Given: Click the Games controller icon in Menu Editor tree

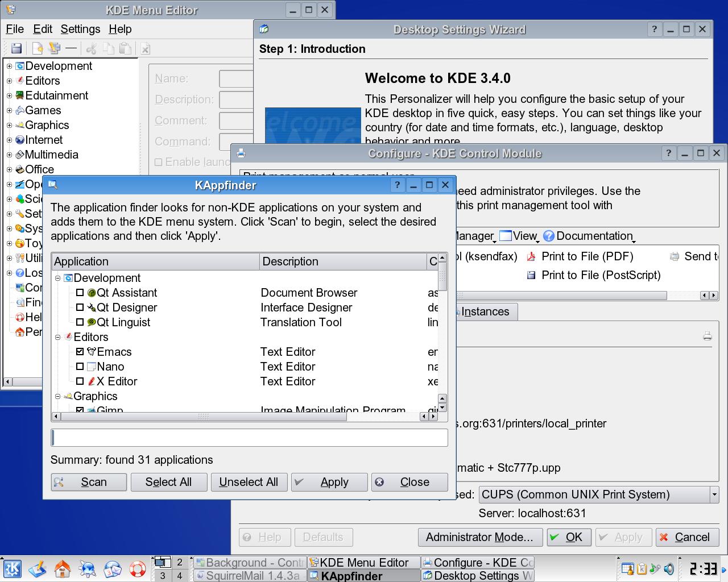Looking at the screenshot, I should [20, 110].
